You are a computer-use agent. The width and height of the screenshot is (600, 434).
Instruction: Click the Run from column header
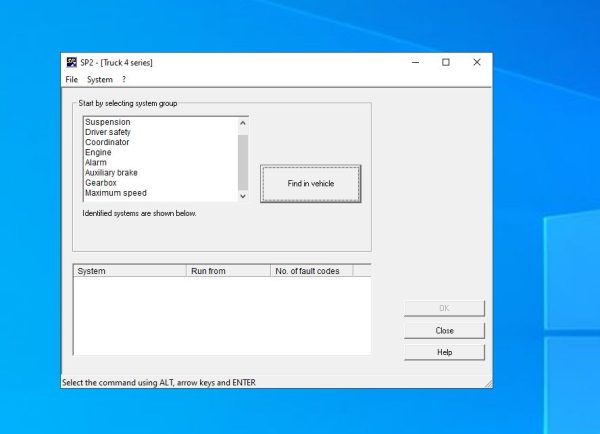coord(228,271)
